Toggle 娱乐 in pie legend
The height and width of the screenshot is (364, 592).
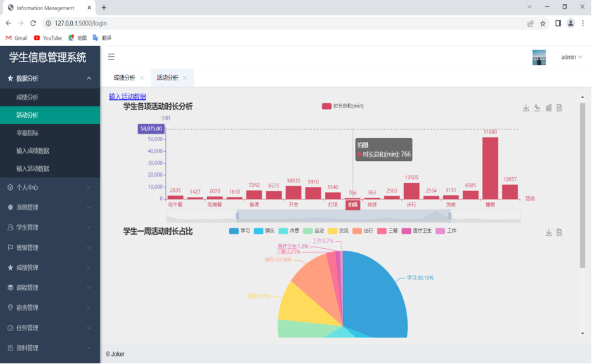264,230
